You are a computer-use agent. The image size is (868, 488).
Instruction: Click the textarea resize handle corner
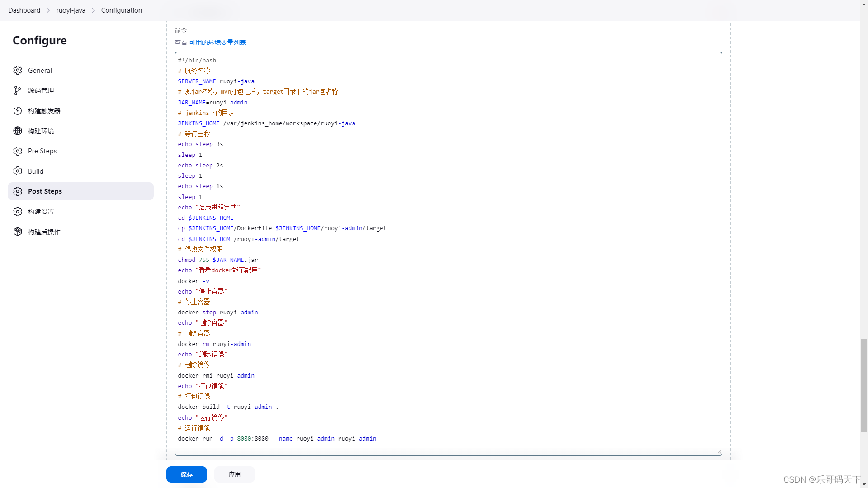coord(719,452)
